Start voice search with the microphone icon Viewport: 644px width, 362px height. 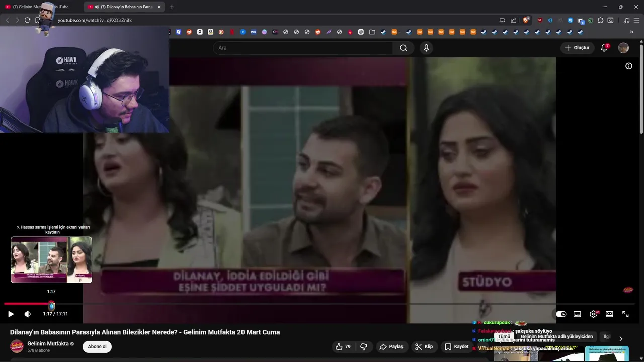(426, 48)
